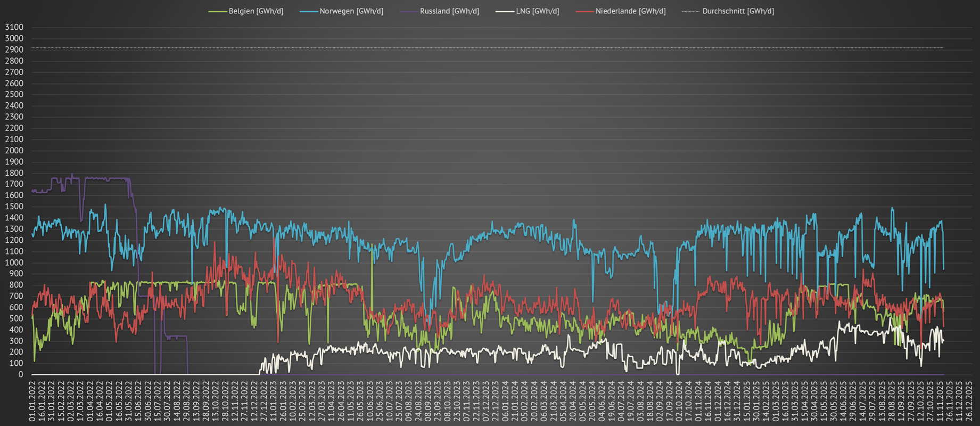
Task: Select the 0 label on the y-axis
Action: (x=21, y=374)
